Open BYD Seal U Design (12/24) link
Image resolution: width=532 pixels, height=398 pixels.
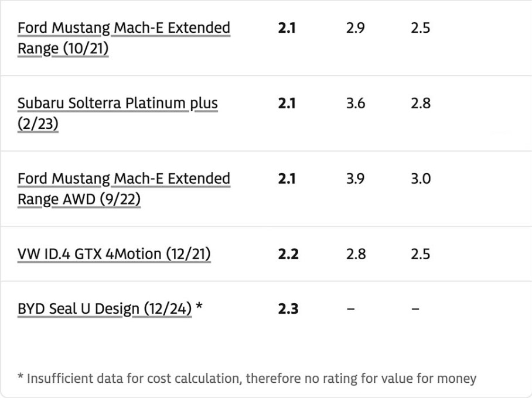(104, 309)
